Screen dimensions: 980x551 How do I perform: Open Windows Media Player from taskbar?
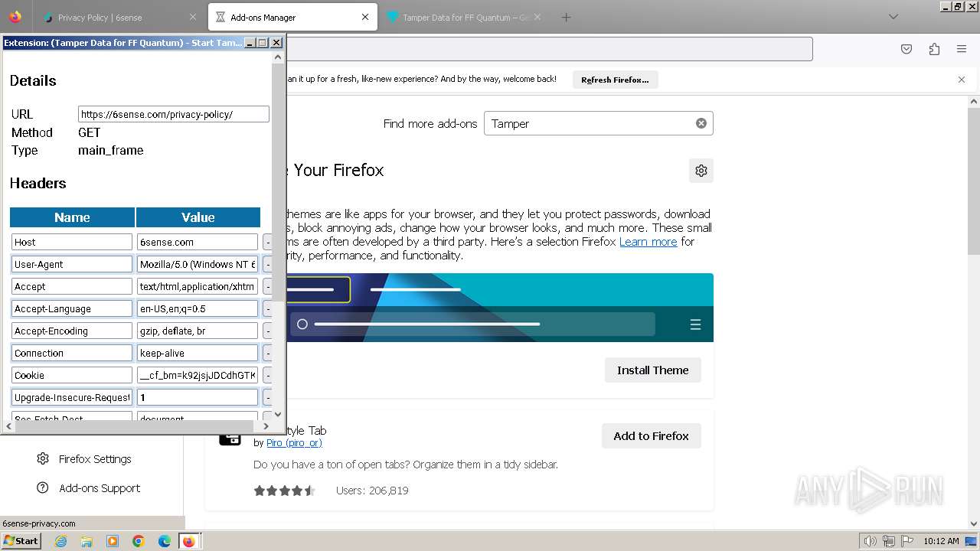click(x=113, y=541)
